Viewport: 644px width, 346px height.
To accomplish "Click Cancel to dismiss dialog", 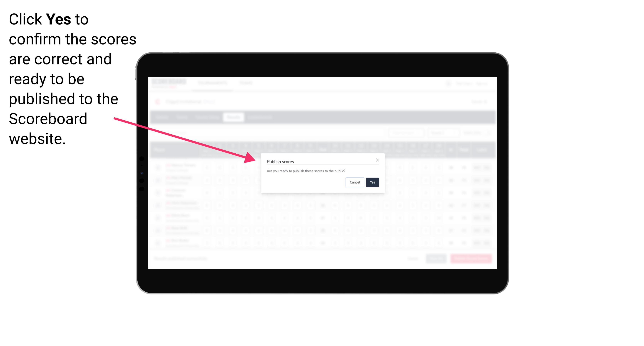I will click(355, 182).
